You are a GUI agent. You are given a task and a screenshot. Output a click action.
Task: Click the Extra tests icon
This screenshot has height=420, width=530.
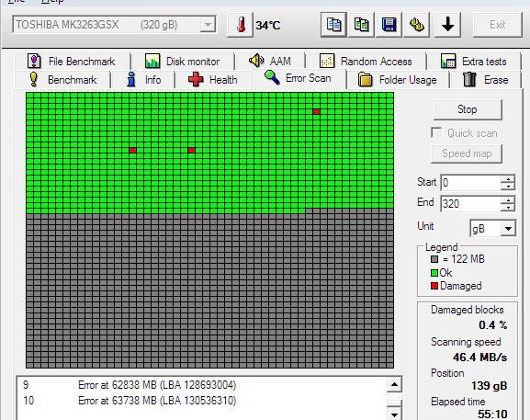pos(448,62)
